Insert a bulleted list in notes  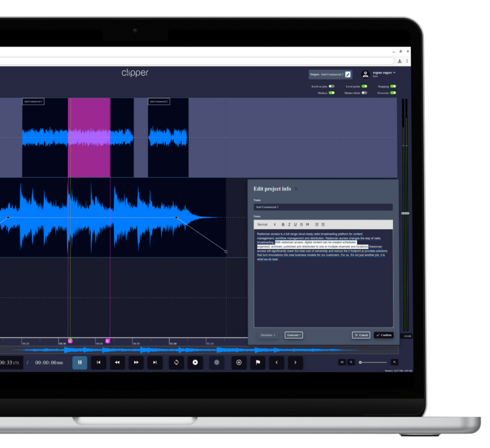[323, 224]
